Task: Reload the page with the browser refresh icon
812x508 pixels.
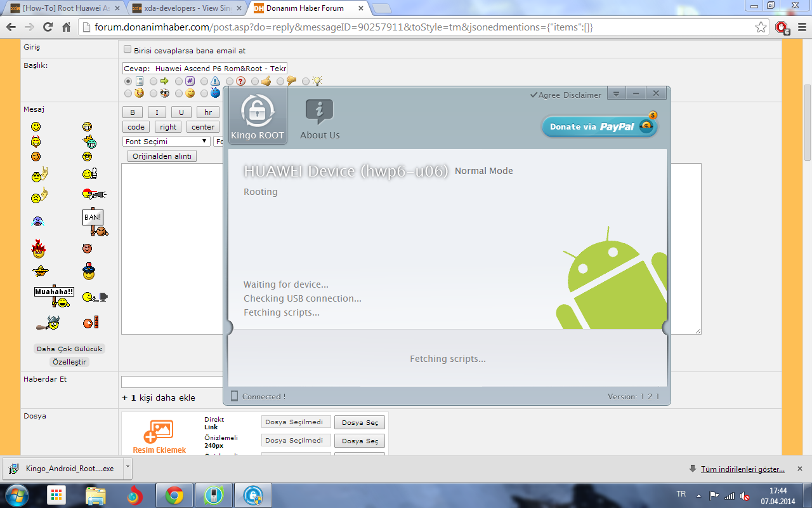Action: point(48,27)
